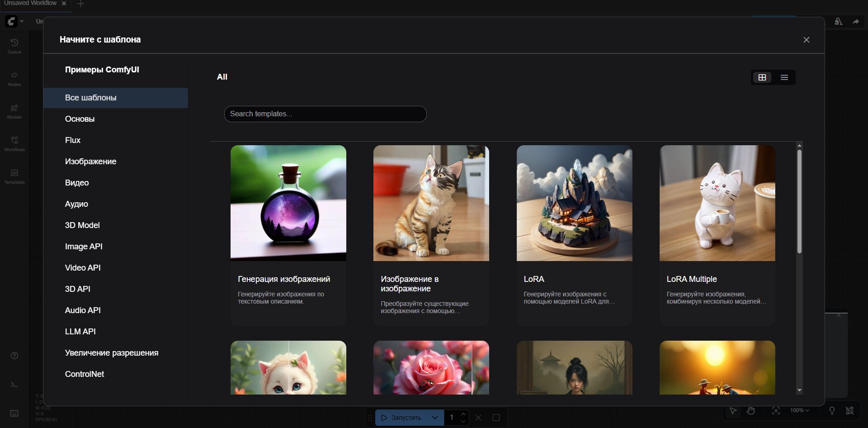This screenshot has height=428, width=868.
Task: Open keyboard shortcuts icon in sidebar
Action: pyautogui.click(x=14, y=414)
